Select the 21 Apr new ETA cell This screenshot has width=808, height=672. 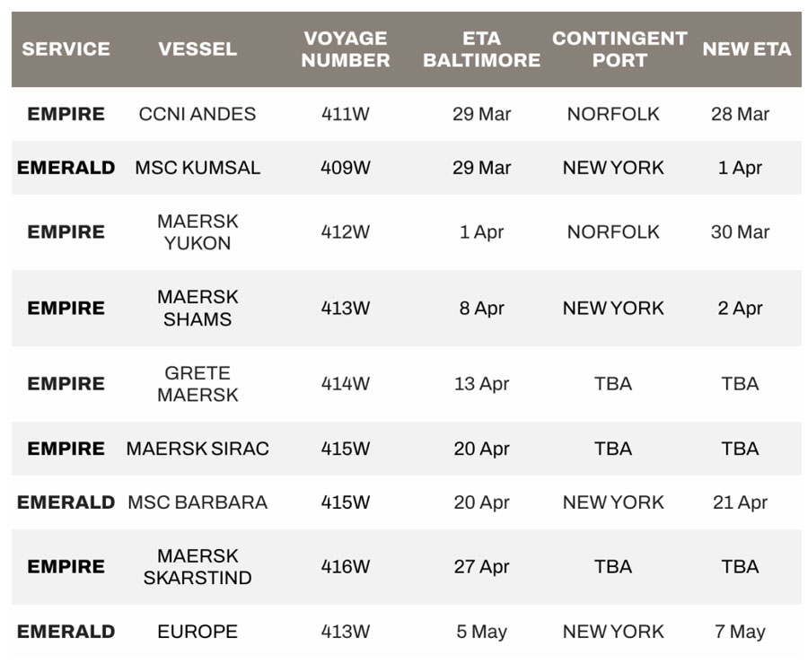(740, 502)
